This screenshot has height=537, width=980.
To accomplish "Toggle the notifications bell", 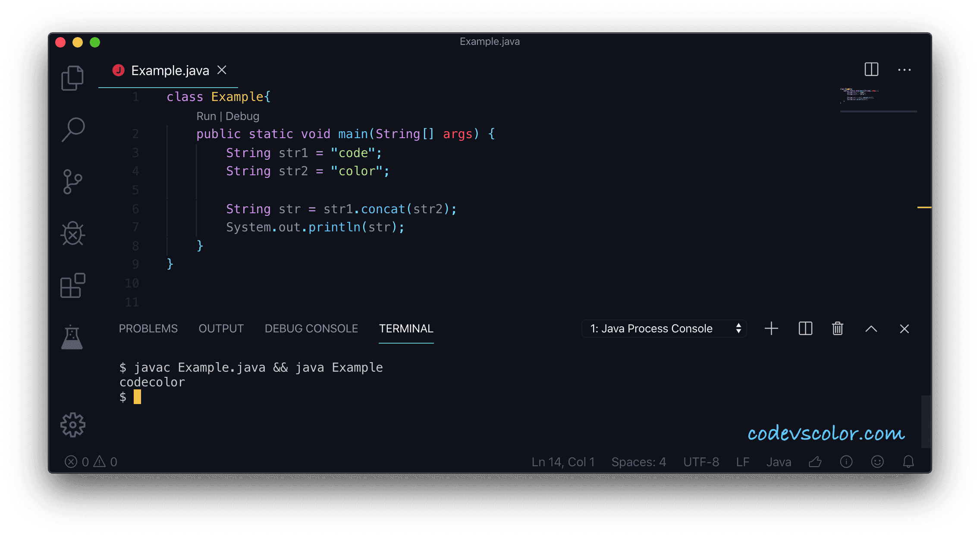I will pos(908,461).
